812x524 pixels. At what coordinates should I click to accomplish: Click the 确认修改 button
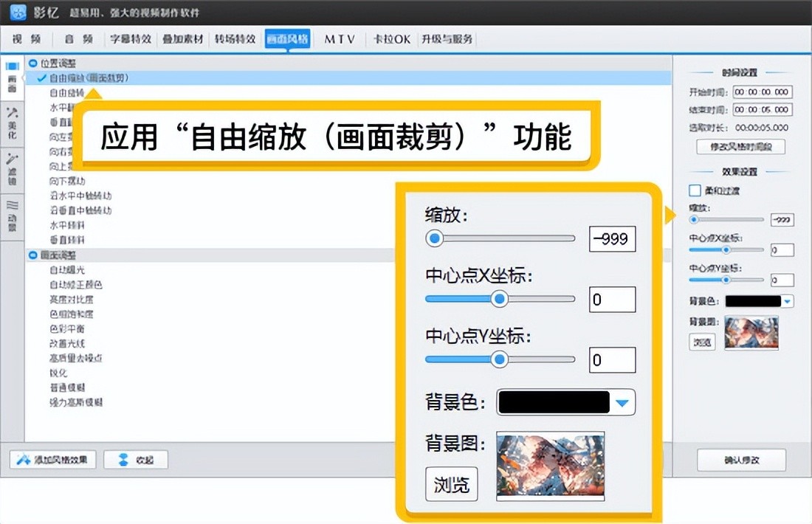click(x=741, y=460)
